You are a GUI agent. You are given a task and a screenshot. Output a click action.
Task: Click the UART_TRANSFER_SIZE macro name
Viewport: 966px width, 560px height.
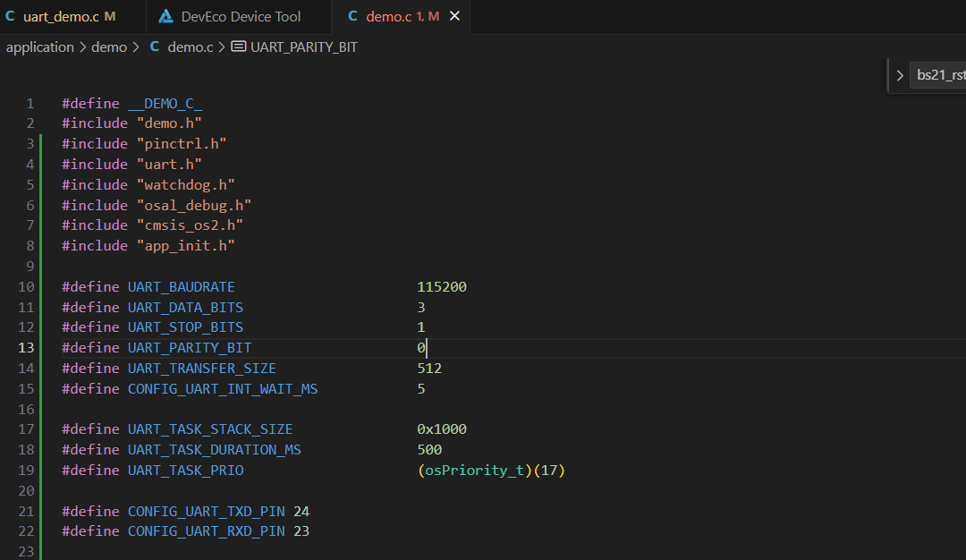tap(201, 368)
